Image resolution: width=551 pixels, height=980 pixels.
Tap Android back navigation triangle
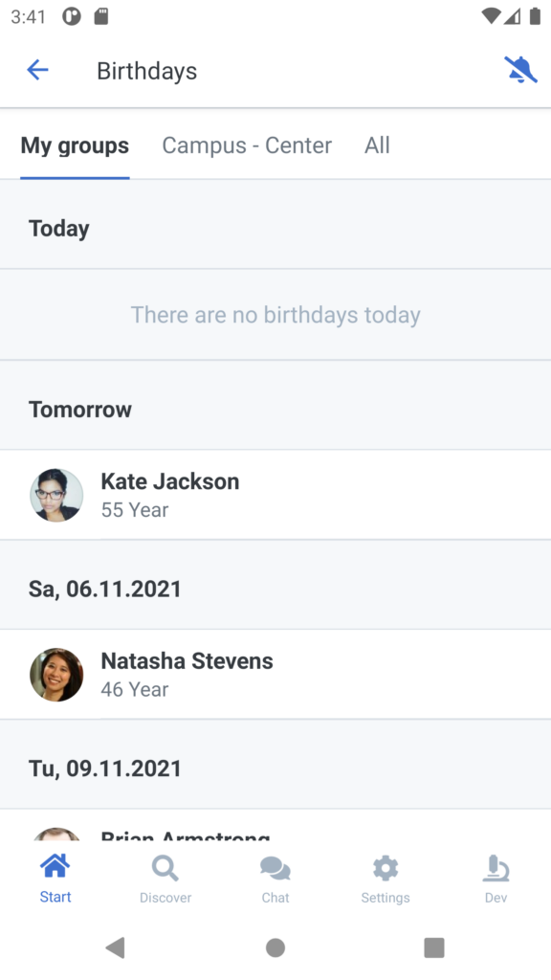(116, 947)
